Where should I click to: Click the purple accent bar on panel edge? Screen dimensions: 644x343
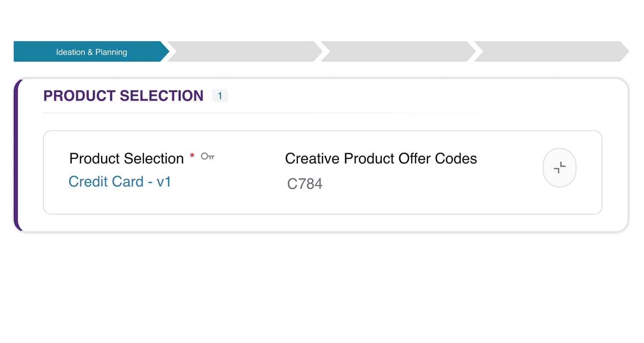pyautogui.click(x=16, y=155)
